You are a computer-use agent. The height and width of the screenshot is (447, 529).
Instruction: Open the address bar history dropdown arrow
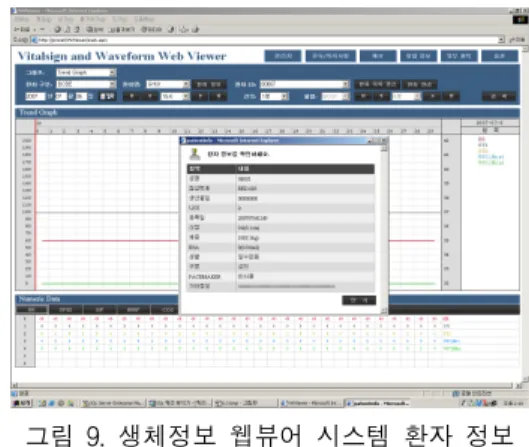[x=502, y=40]
